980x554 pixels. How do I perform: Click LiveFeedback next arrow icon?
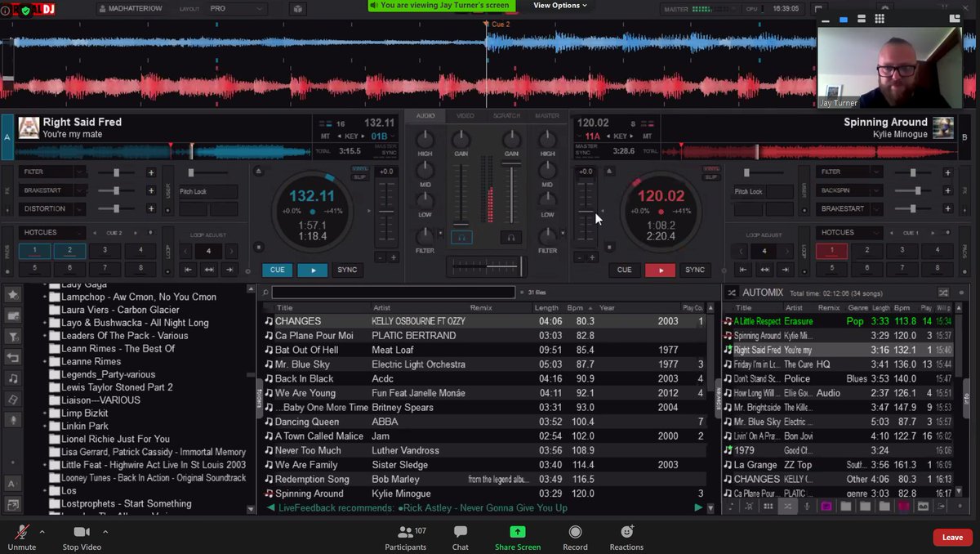pos(698,507)
